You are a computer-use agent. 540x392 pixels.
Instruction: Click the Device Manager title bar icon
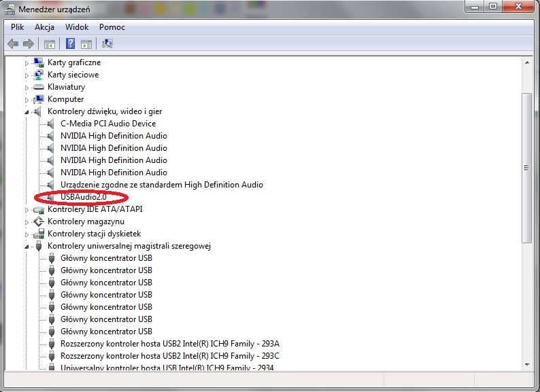point(10,10)
